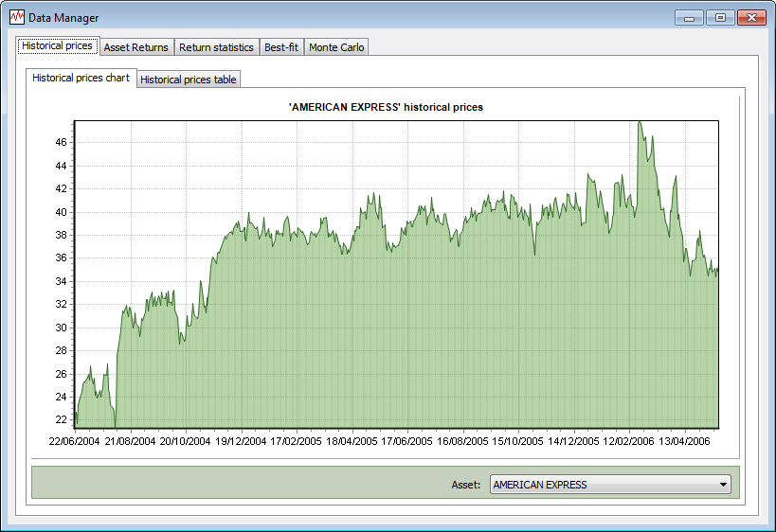
Task: Open the Return statistics tab
Action: (216, 47)
